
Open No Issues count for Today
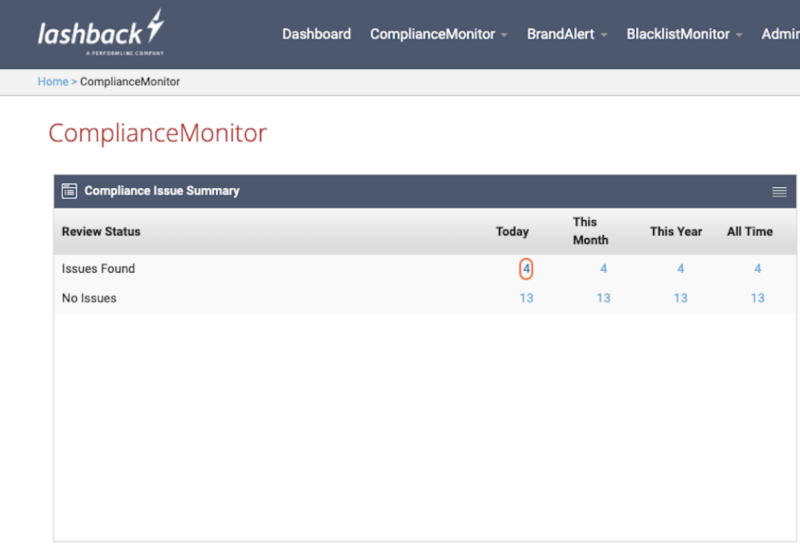pyautogui.click(x=526, y=298)
